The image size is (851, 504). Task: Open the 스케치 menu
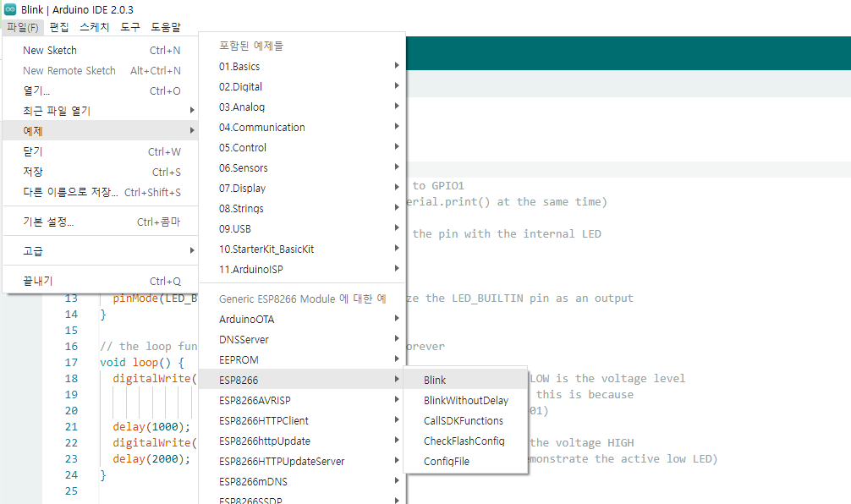(x=95, y=27)
